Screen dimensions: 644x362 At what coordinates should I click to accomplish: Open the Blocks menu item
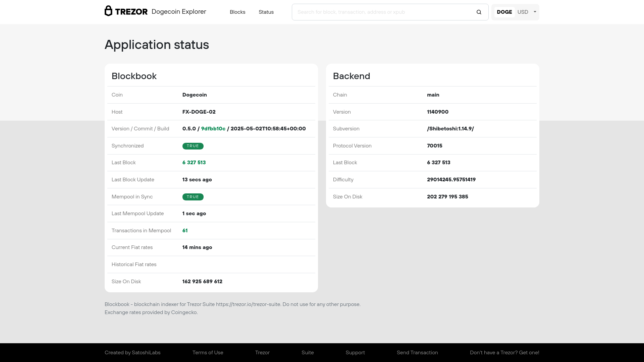[x=237, y=12]
